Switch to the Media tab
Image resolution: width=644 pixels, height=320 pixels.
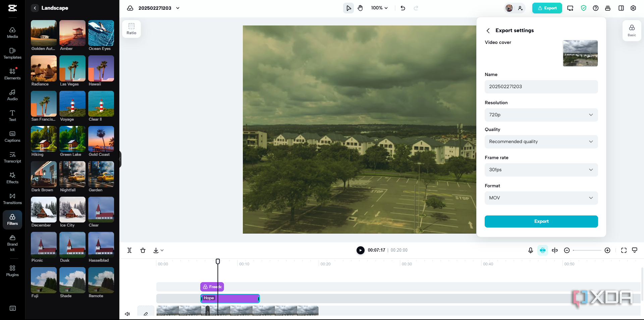pos(12,33)
